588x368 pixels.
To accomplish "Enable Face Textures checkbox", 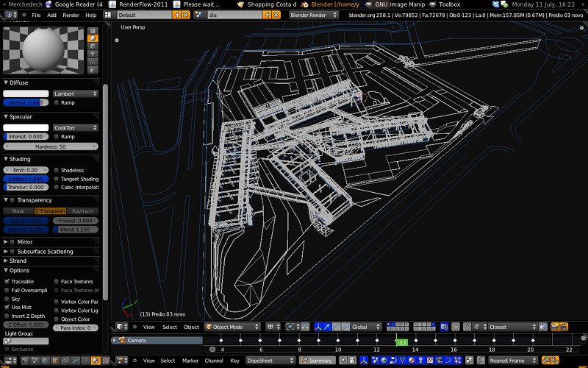I will 57,281.
